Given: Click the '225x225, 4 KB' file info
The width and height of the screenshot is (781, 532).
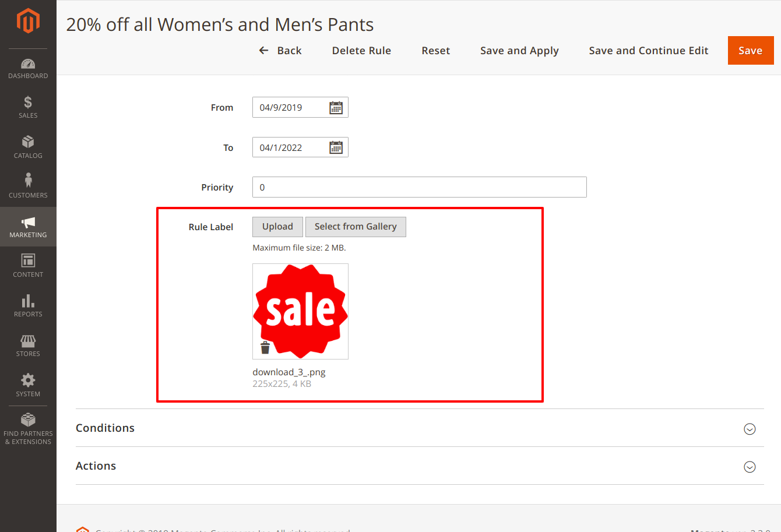Looking at the screenshot, I should (282, 384).
